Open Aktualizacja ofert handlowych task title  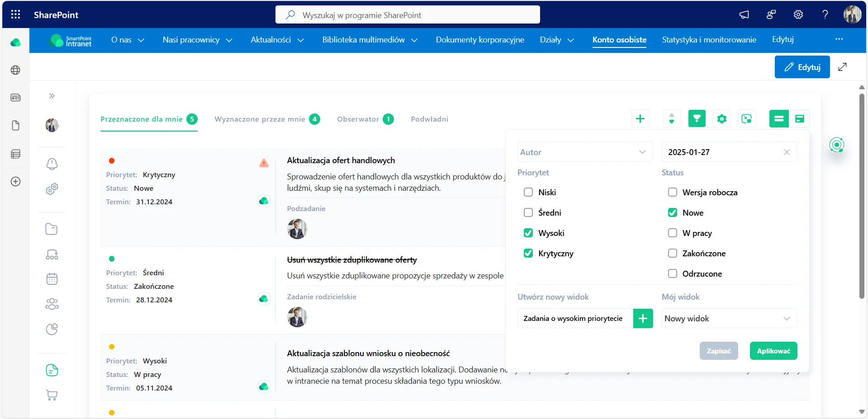point(341,160)
